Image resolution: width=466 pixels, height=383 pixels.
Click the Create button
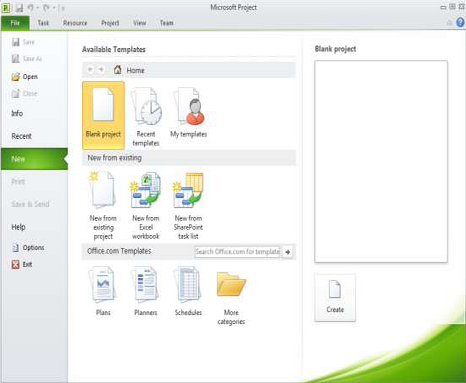pos(335,298)
